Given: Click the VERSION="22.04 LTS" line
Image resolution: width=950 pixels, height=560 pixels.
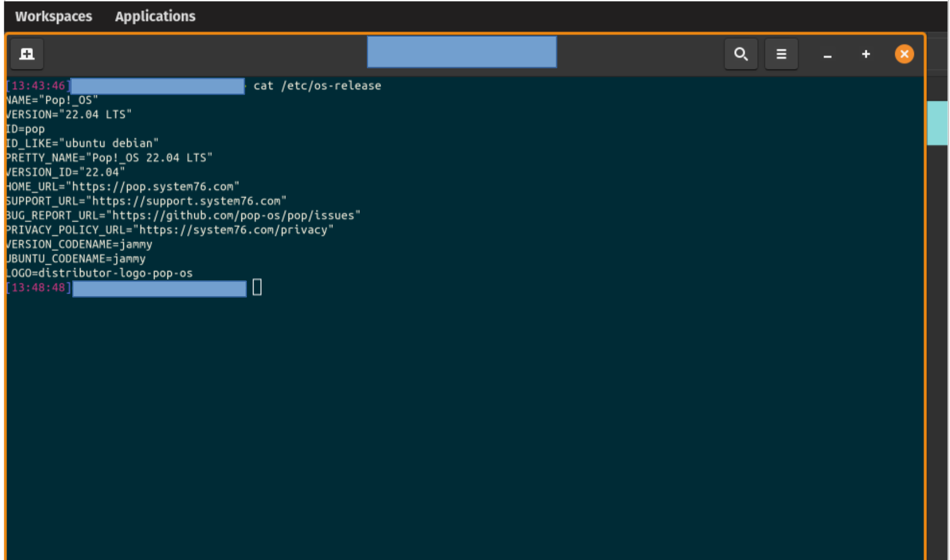Looking at the screenshot, I should pos(69,114).
